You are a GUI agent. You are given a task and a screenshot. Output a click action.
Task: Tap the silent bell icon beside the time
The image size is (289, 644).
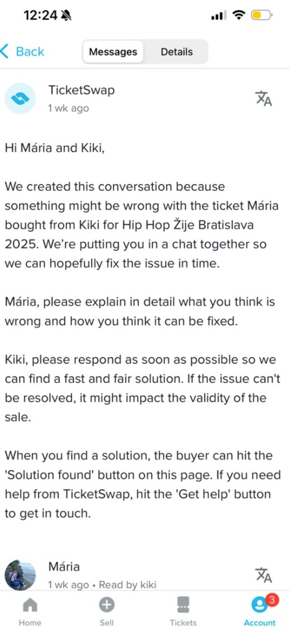click(66, 15)
